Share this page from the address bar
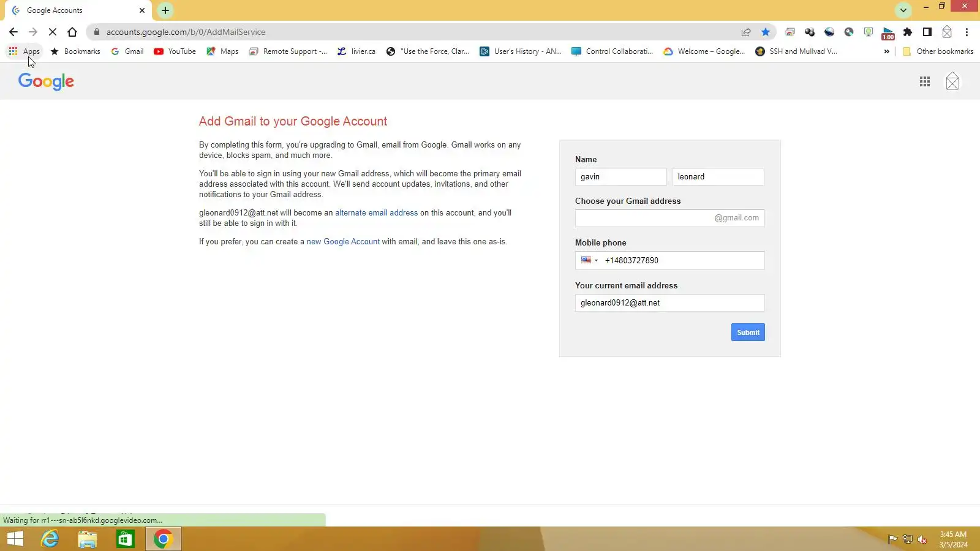Image resolution: width=980 pixels, height=551 pixels. tap(746, 32)
